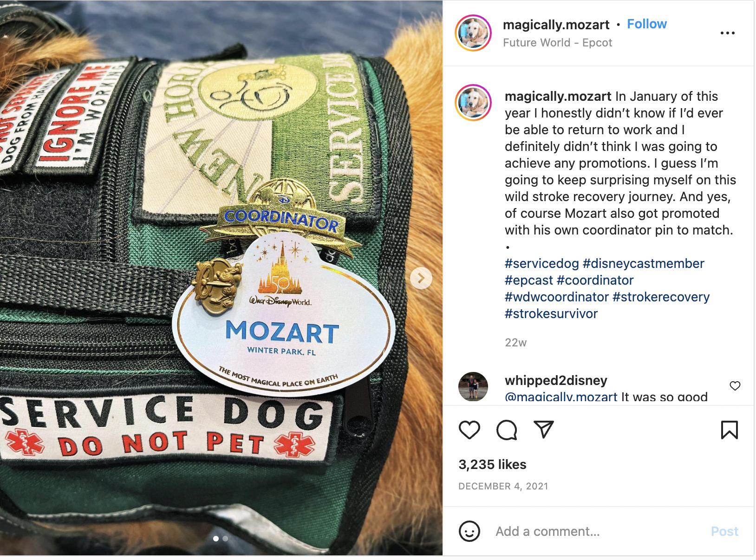Go to next photo with arrow

[x=421, y=278]
